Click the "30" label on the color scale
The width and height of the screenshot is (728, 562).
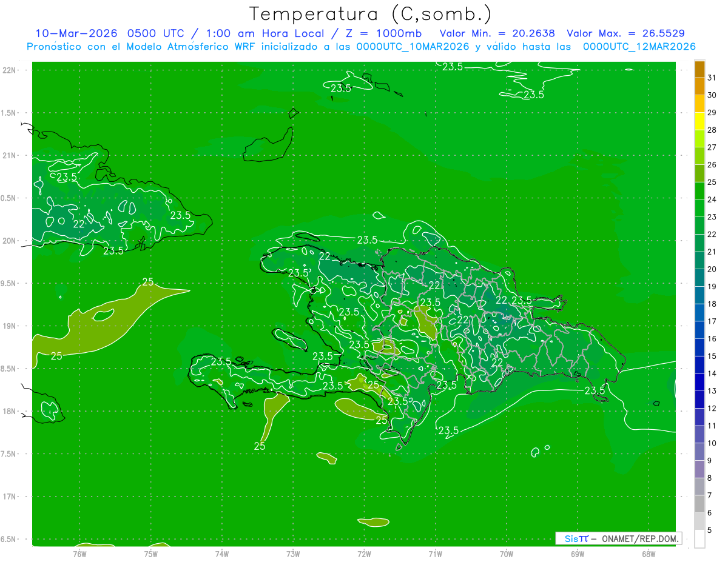712,95
